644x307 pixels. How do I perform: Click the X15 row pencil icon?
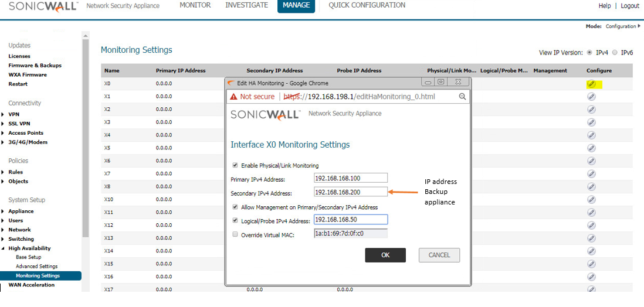click(x=591, y=264)
